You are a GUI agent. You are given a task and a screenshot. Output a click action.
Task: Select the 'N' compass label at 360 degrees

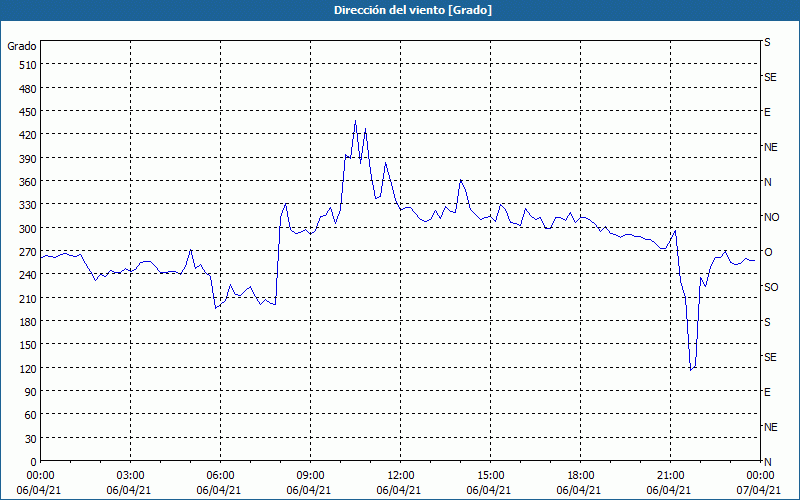point(767,182)
